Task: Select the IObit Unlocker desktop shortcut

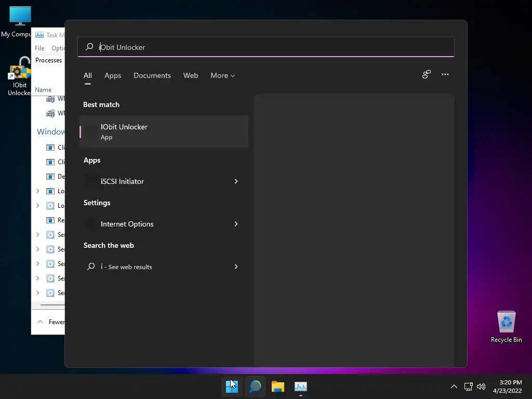Action: pyautogui.click(x=19, y=77)
